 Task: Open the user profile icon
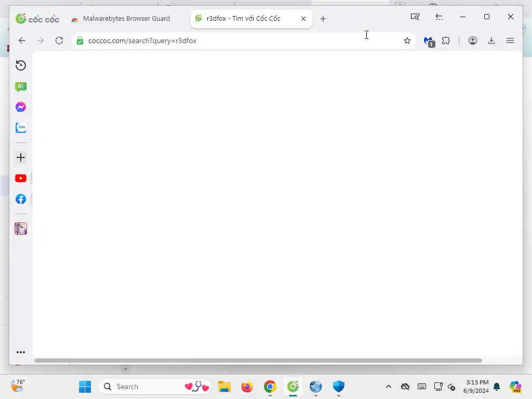[x=473, y=41]
